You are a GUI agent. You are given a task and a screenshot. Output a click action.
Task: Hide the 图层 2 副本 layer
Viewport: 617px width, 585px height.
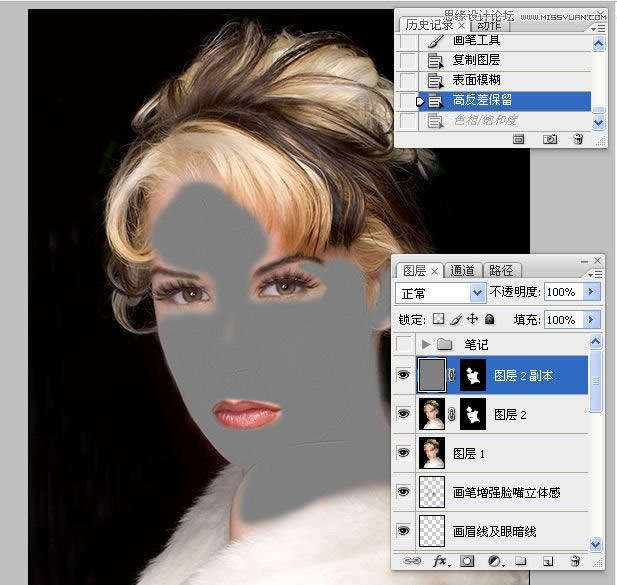point(403,377)
